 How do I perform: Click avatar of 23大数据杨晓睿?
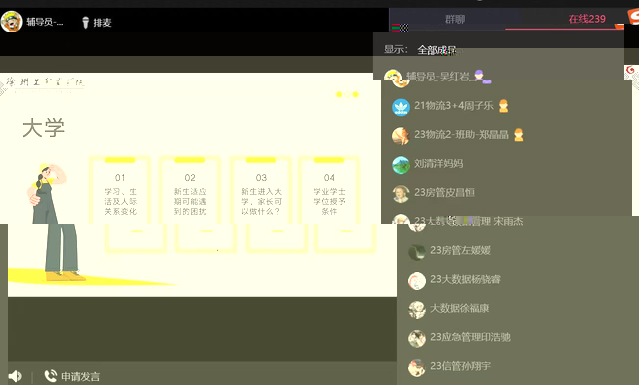(416, 281)
